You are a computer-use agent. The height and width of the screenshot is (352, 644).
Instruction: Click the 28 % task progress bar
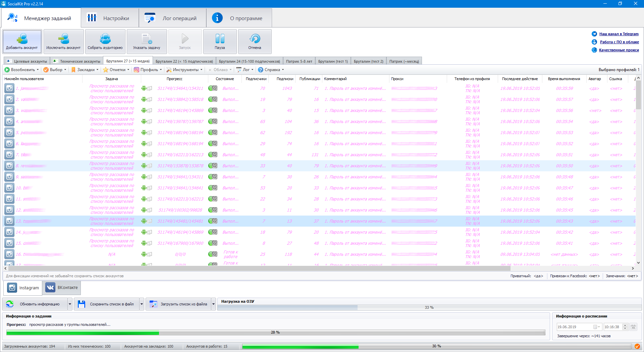(275, 332)
